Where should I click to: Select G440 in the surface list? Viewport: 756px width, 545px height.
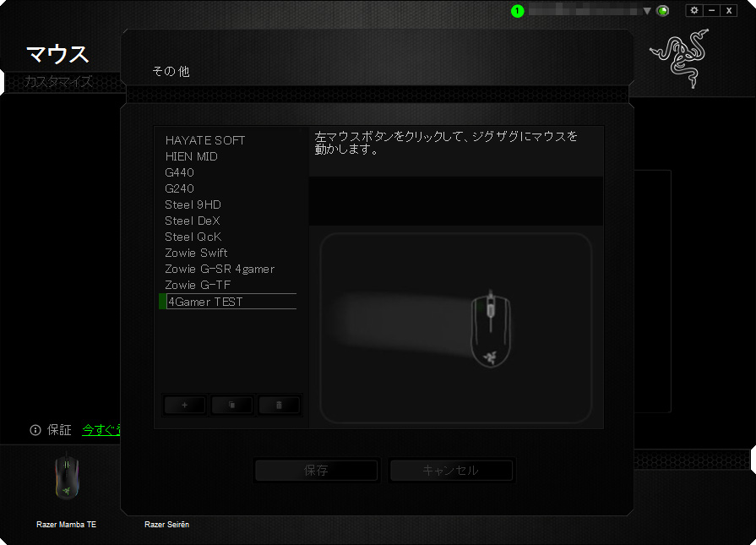pyautogui.click(x=180, y=172)
